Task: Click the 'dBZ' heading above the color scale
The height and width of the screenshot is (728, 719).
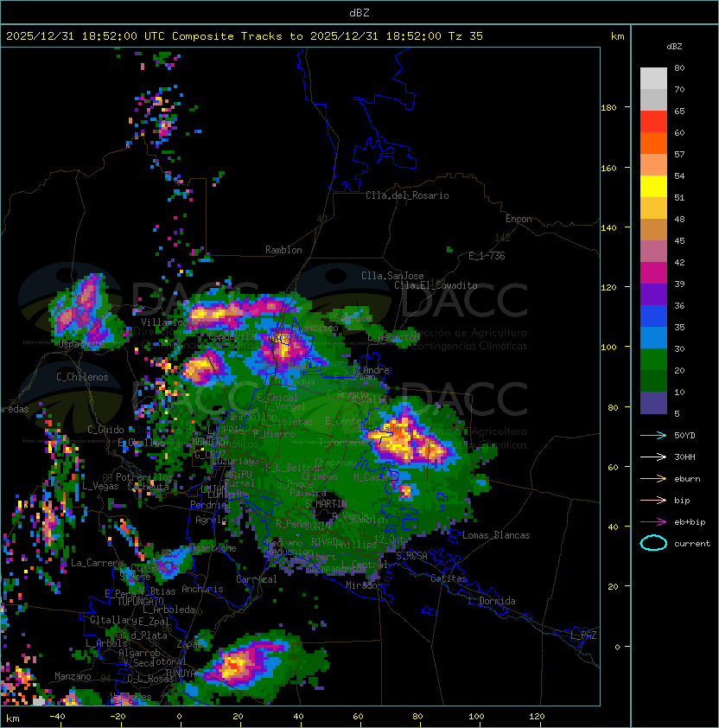Action: 674,47
